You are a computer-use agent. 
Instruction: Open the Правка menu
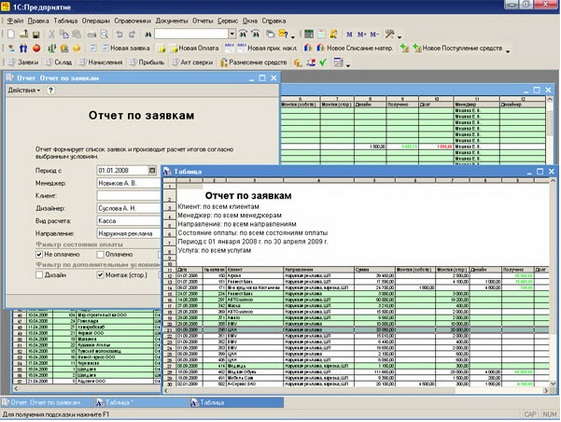38,21
